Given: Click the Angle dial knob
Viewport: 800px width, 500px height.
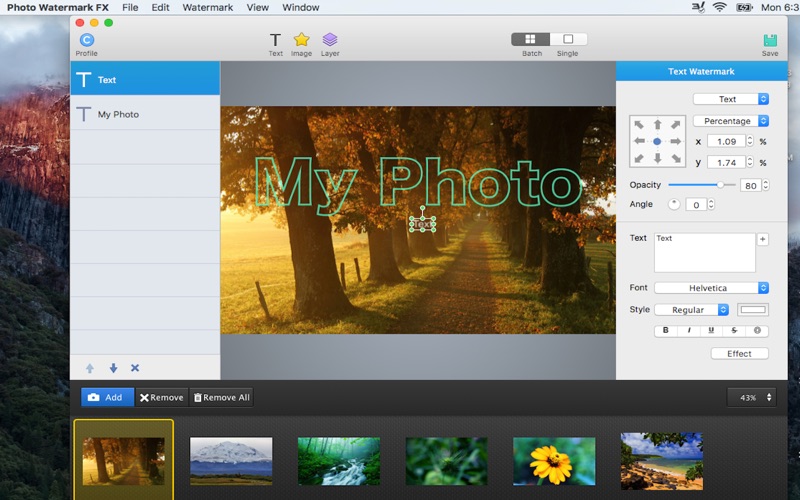Looking at the screenshot, I should pos(674,204).
